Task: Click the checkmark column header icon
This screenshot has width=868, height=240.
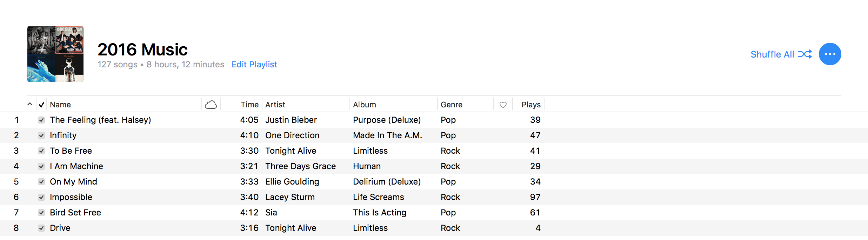Action: (x=41, y=105)
